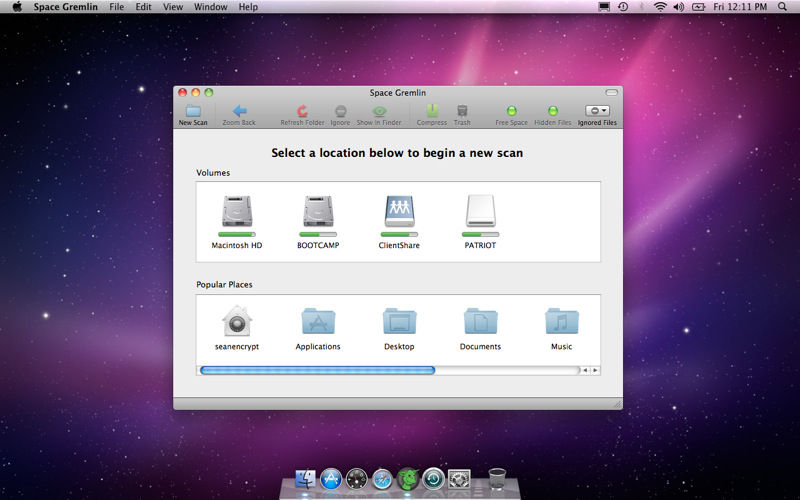This screenshot has width=800, height=500.
Task: Click the Space Gremlin Dock icon
Action: click(x=408, y=479)
